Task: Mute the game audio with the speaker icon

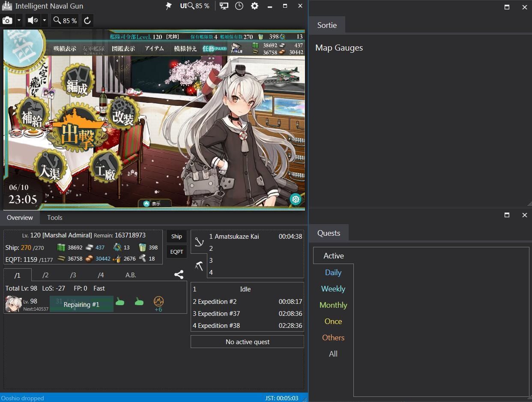Action: 33,20
